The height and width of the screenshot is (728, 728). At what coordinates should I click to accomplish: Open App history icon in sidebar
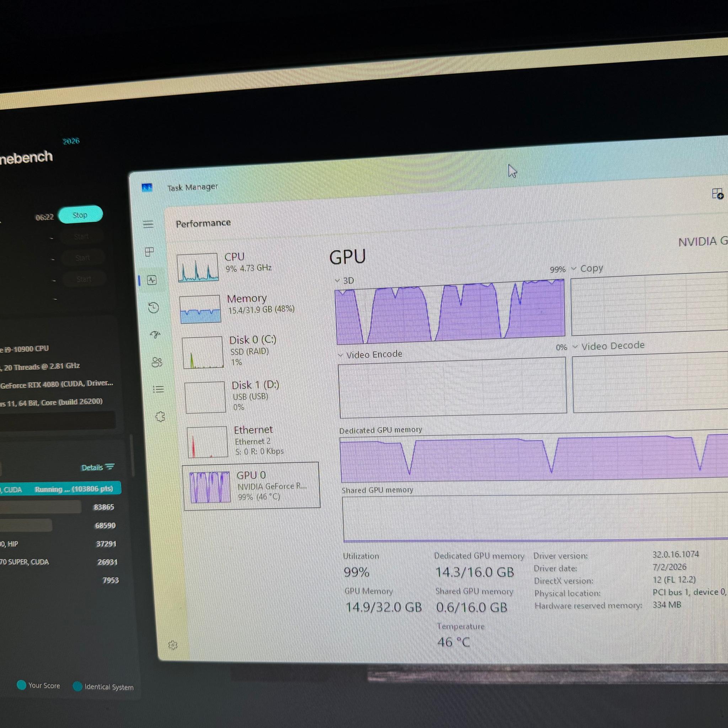[153, 307]
